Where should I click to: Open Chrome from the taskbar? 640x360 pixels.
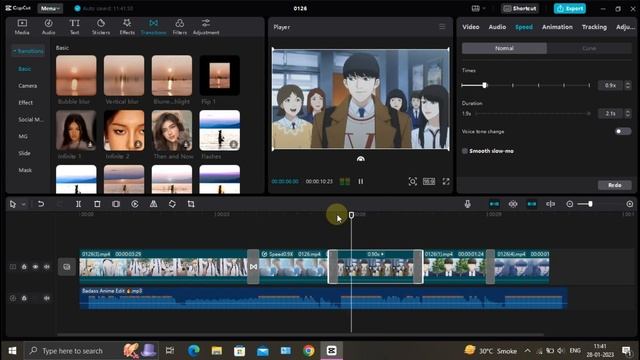309,351
